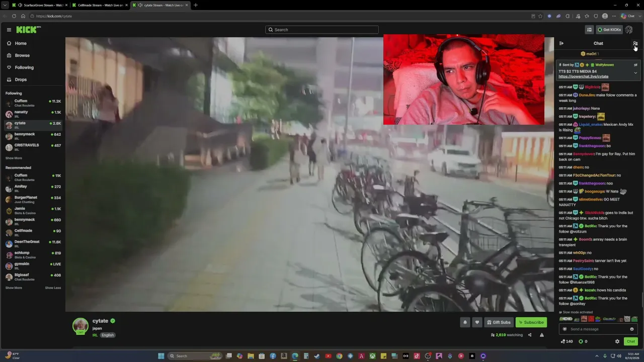Open Jamie in Recommended channels

33,211
